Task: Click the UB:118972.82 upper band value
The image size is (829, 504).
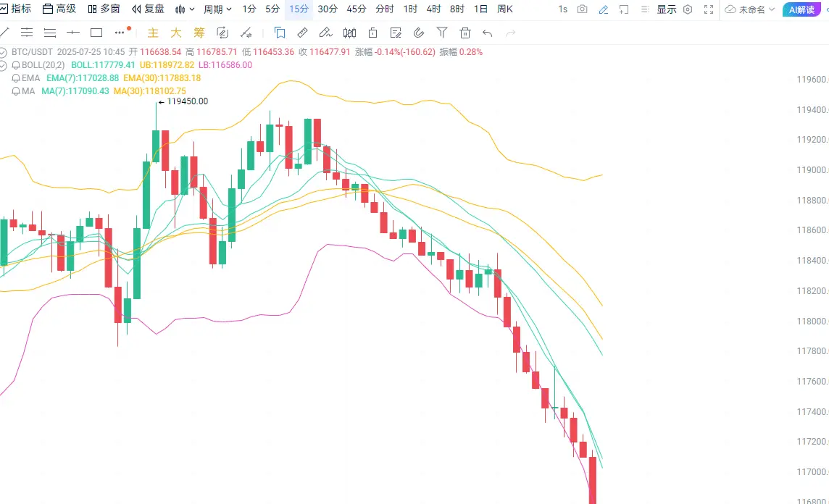Action: tap(167, 65)
